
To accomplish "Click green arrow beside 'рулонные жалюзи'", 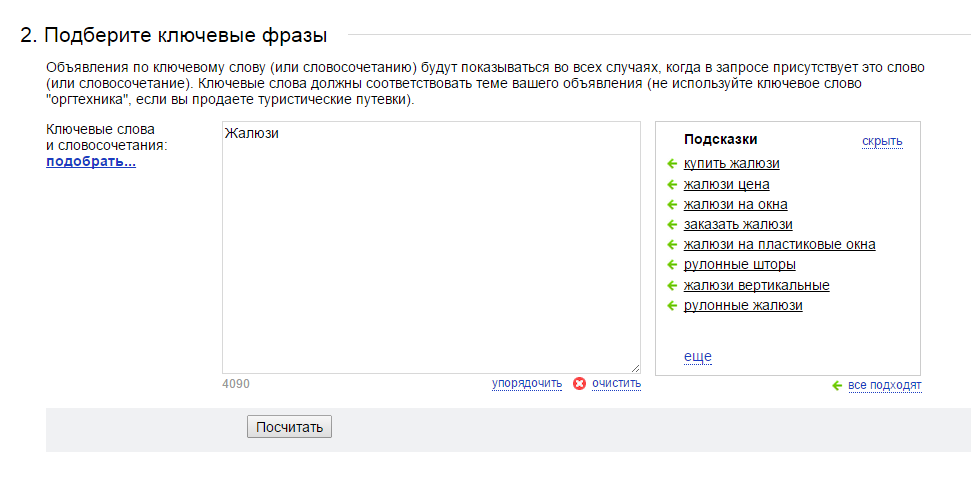I will point(673,305).
